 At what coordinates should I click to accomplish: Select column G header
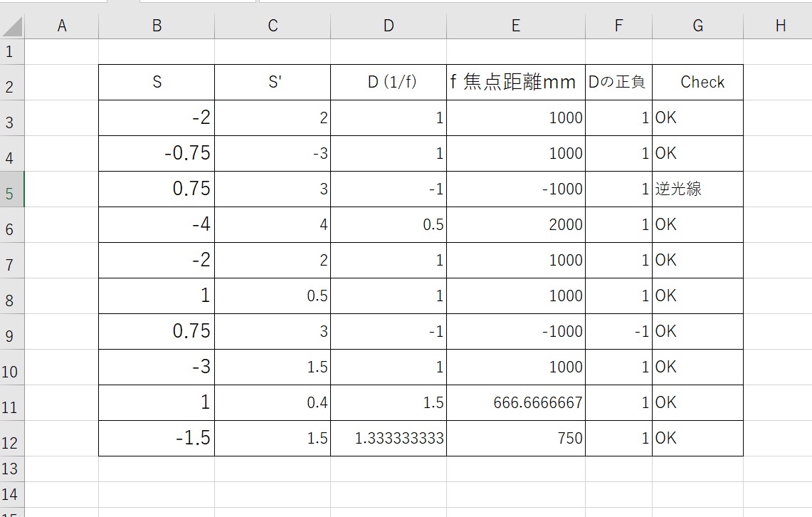pos(697,26)
